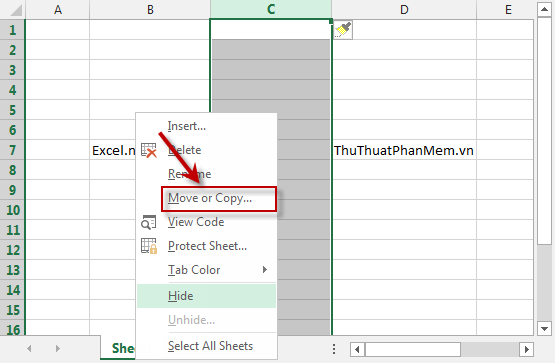Click column D header

[x=404, y=10]
